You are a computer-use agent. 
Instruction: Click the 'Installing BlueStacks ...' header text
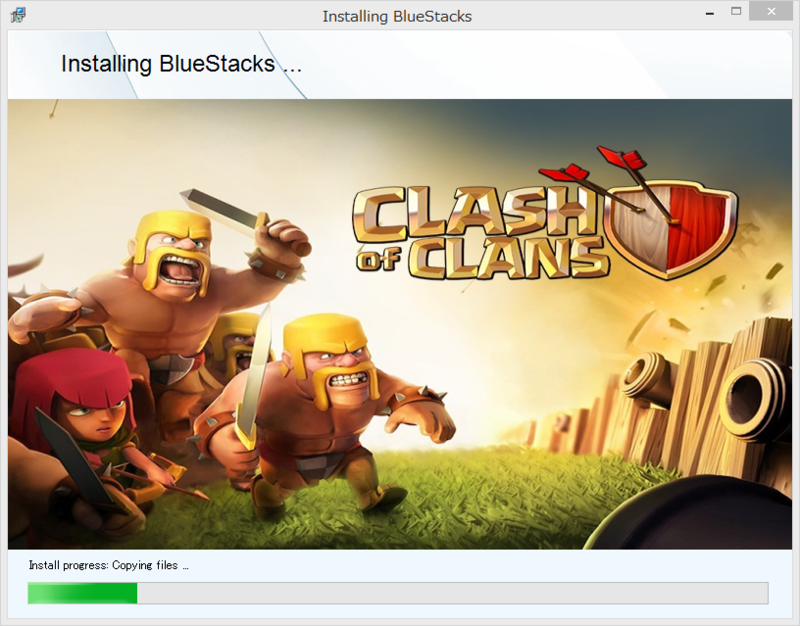(181, 64)
